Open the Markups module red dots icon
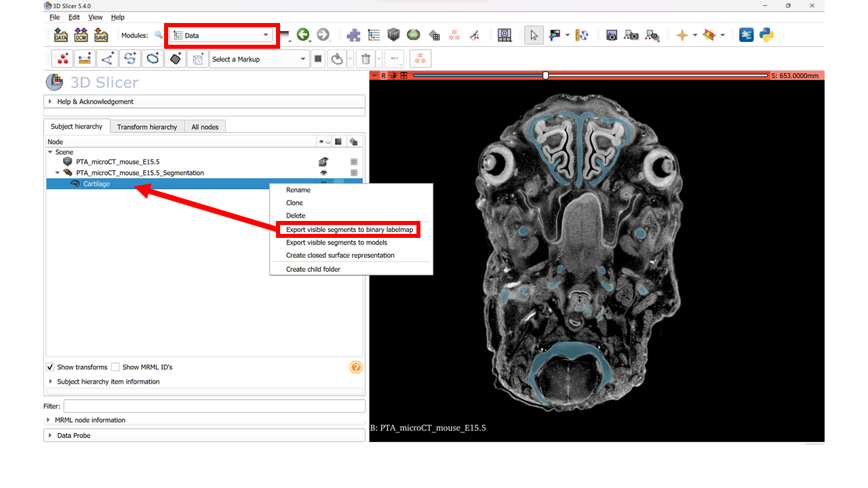 point(454,35)
